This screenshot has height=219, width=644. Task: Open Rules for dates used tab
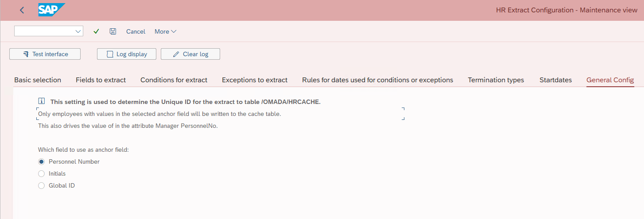click(x=378, y=80)
